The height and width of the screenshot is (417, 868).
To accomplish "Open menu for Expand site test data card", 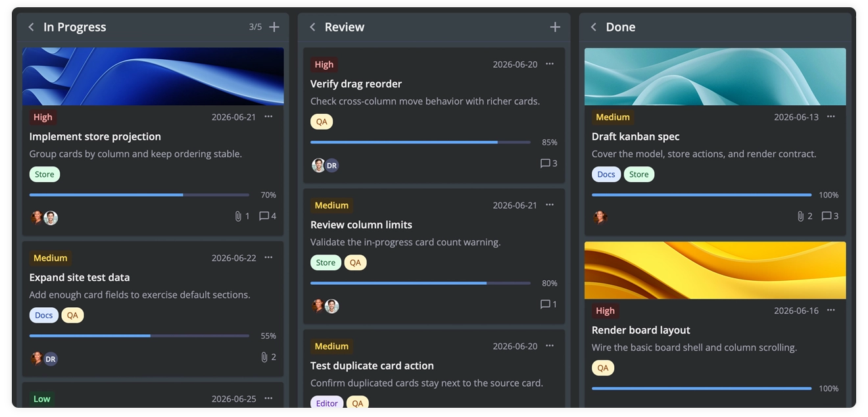I will tap(268, 257).
